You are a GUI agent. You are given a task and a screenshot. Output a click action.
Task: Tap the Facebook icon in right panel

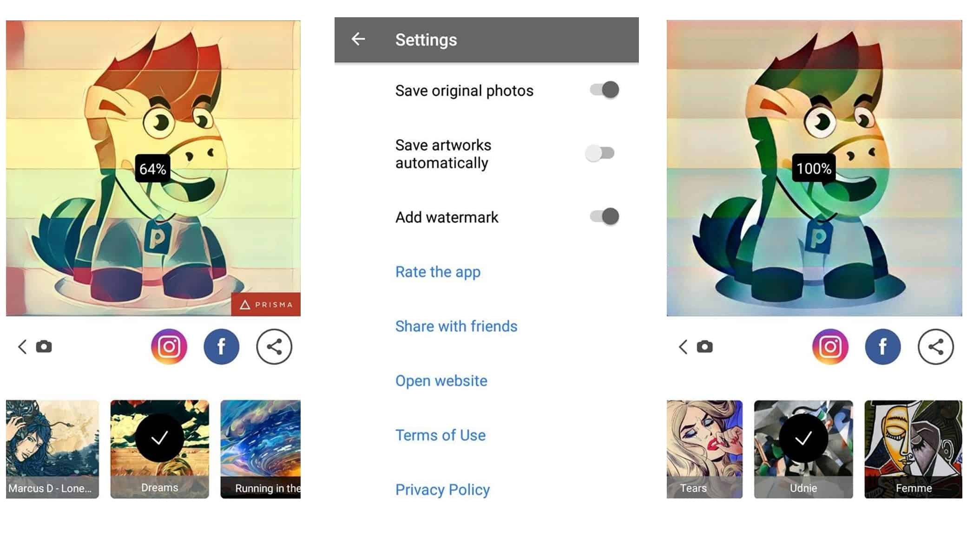[882, 347]
